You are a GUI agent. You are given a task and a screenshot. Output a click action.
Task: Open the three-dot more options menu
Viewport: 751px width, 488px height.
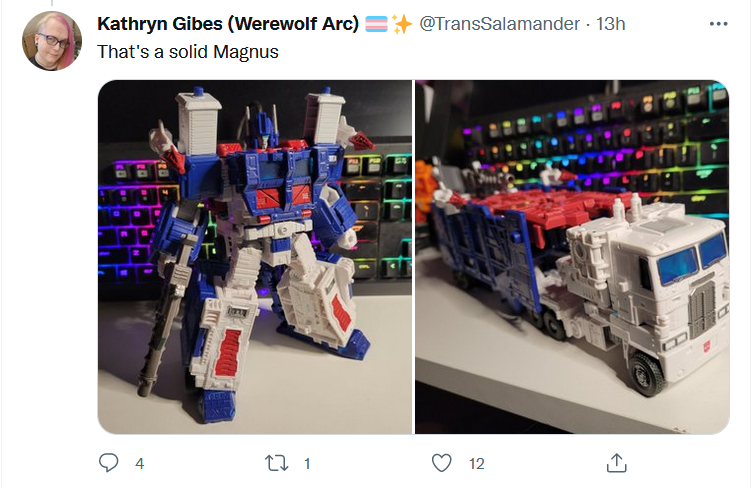point(718,23)
